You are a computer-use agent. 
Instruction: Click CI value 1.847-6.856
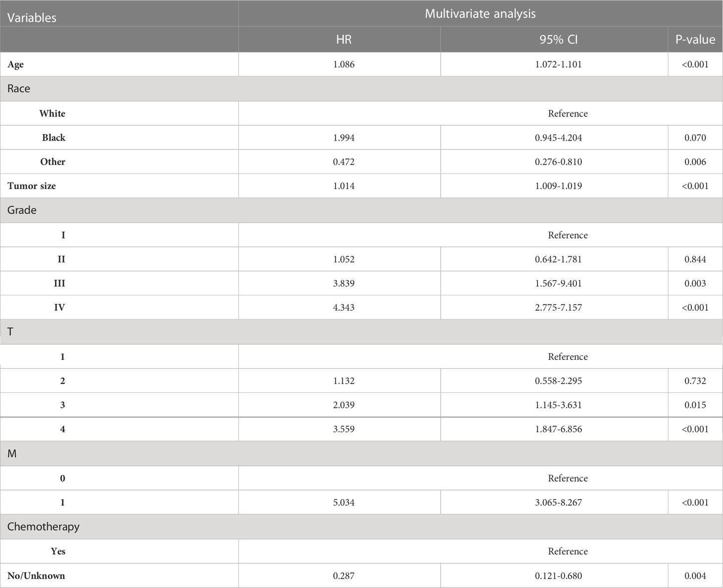tap(558, 430)
